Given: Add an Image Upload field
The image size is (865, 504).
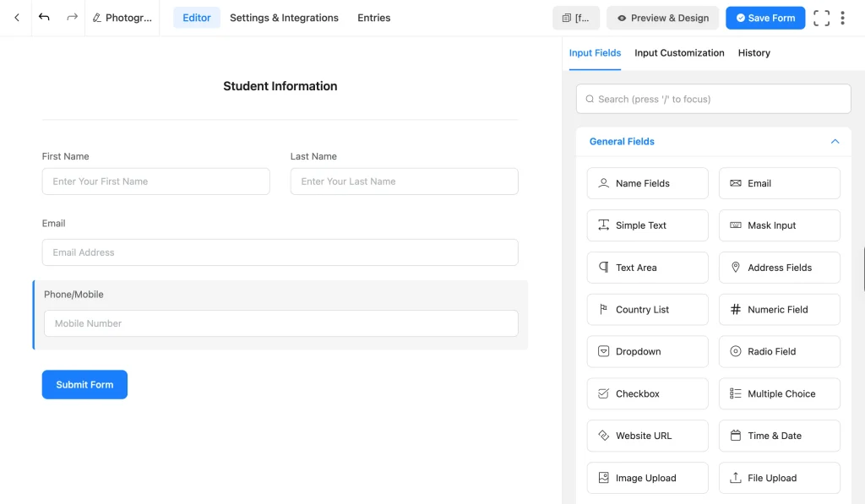Looking at the screenshot, I should [647, 478].
